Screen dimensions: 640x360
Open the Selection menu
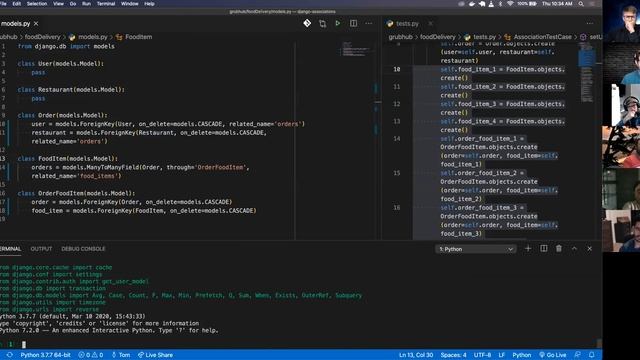(37, 4)
